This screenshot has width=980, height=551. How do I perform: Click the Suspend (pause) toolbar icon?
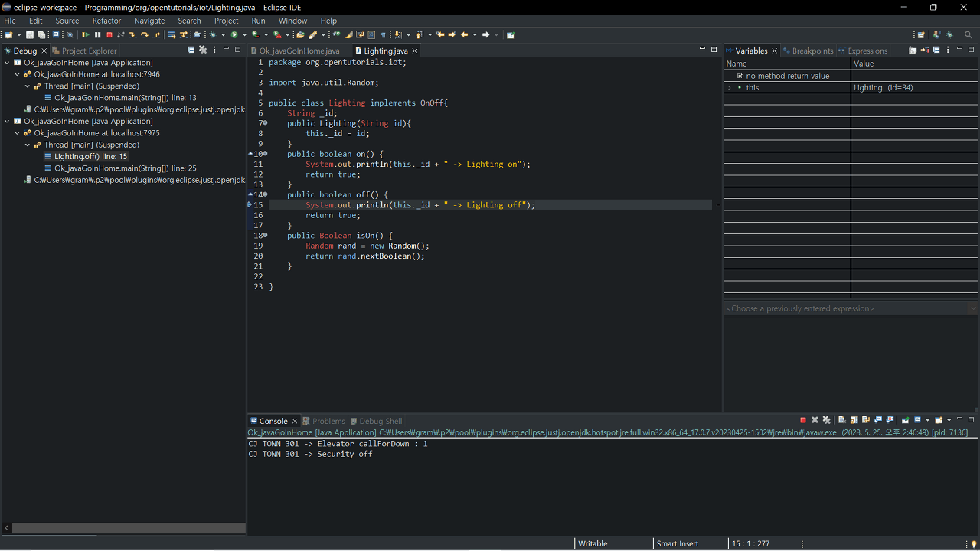(97, 35)
